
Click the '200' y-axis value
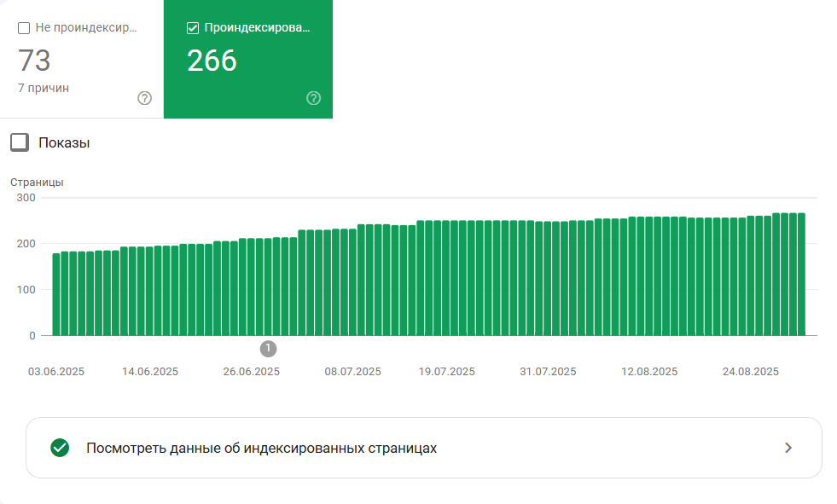(x=26, y=244)
